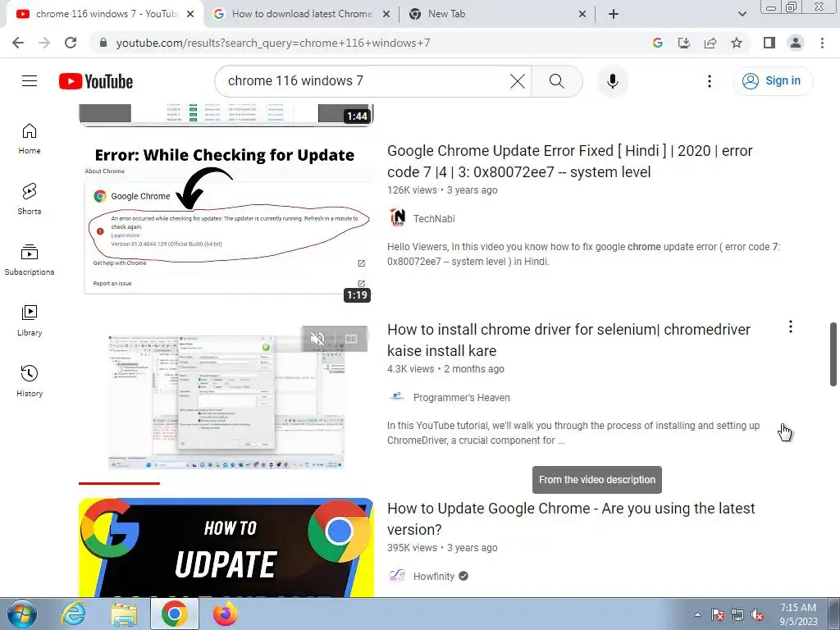Visit the TechNabi channel name

pos(434,218)
